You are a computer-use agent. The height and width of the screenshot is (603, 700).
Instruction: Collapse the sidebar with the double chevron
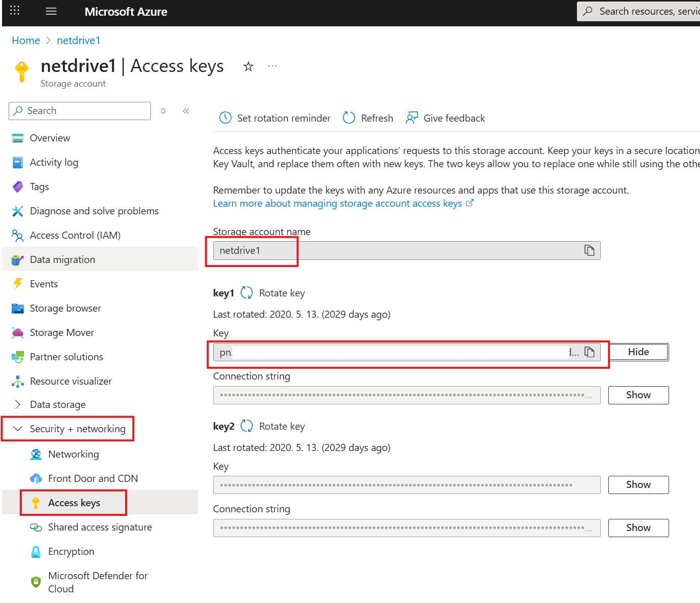tap(186, 110)
